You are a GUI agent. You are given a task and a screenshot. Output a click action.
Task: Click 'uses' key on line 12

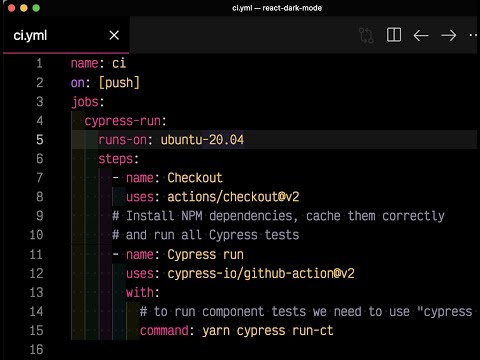click(140, 274)
